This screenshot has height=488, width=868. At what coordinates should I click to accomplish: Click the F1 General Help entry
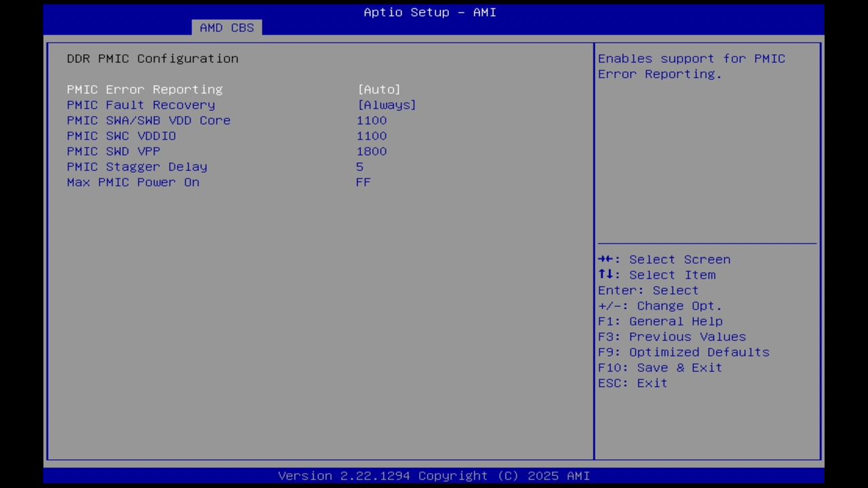pos(660,321)
